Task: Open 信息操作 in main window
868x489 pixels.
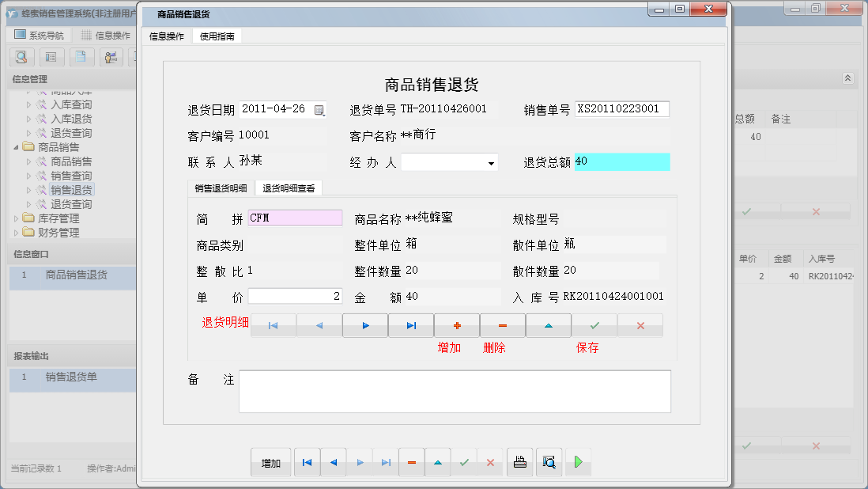Action: [106, 36]
